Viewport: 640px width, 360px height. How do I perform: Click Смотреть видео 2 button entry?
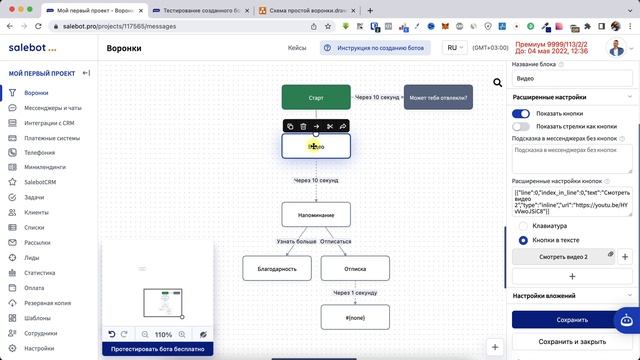click(x=563, y=257)
